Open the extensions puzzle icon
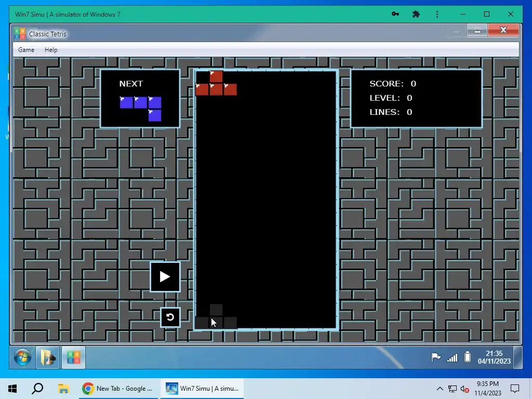Viewport: 532px width, 399px height. click(x=416, y=14)
